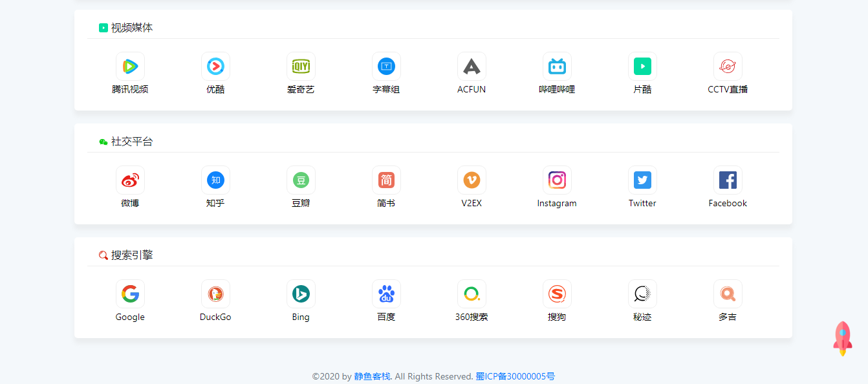Click the Facebook text label
868x384 pixels.
click(728, 203)
